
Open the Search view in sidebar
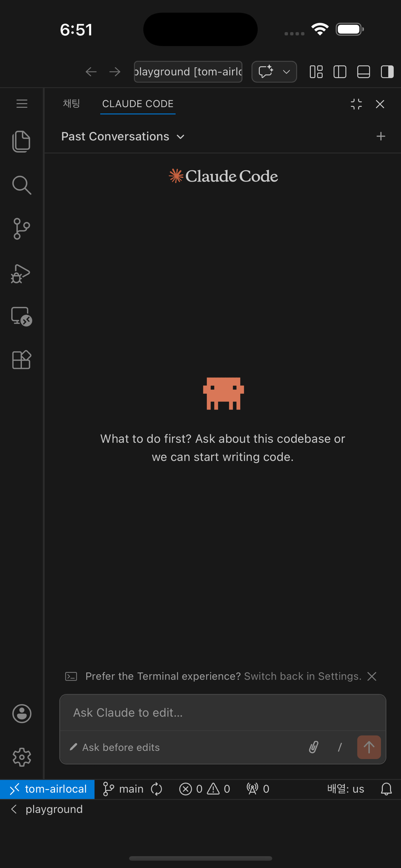pos(22,185)
